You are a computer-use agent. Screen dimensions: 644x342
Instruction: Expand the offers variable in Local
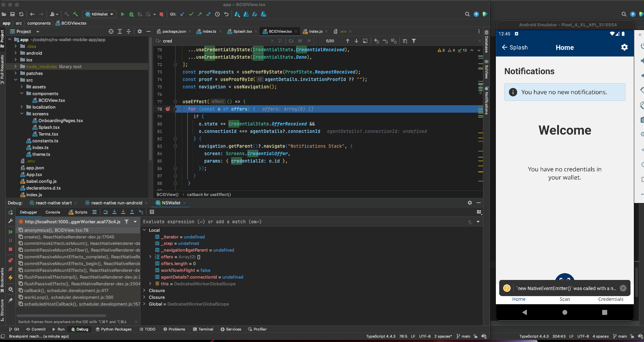pos(150,257)
